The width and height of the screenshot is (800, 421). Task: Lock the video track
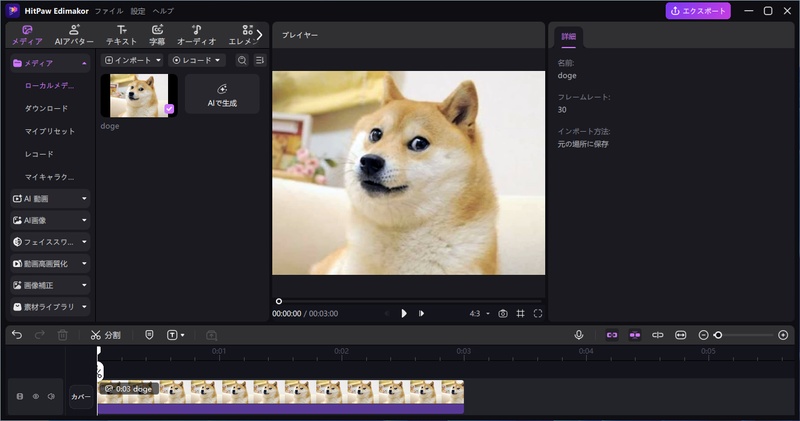tap(20, 396)
